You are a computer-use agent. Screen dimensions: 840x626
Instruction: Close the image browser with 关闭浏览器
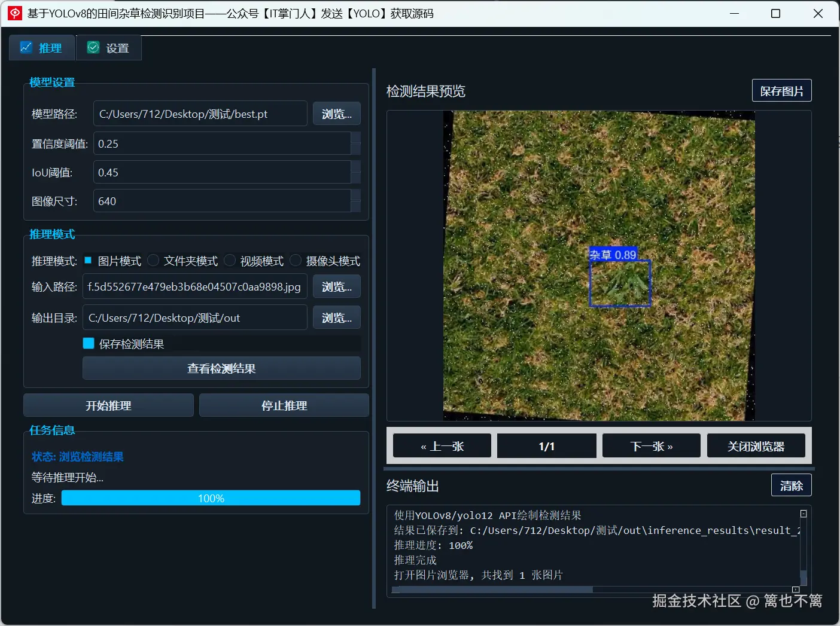756,446
